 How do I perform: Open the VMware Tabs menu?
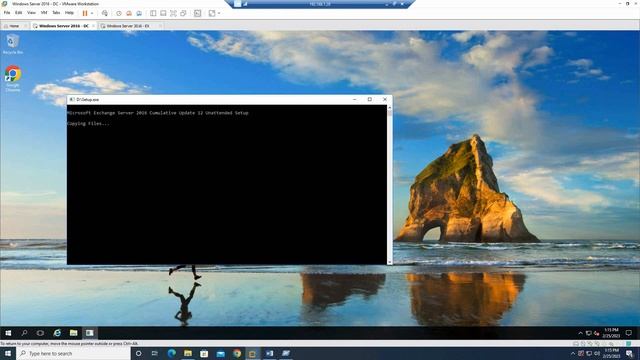coord(56,13)
